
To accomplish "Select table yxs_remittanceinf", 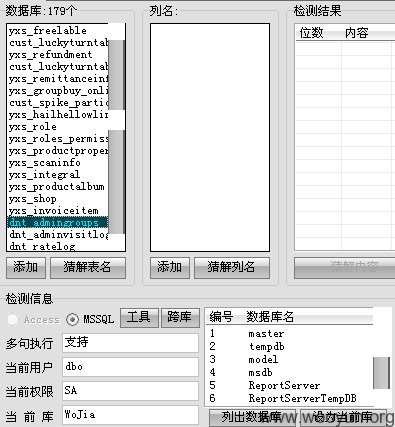I will [58, 79].
